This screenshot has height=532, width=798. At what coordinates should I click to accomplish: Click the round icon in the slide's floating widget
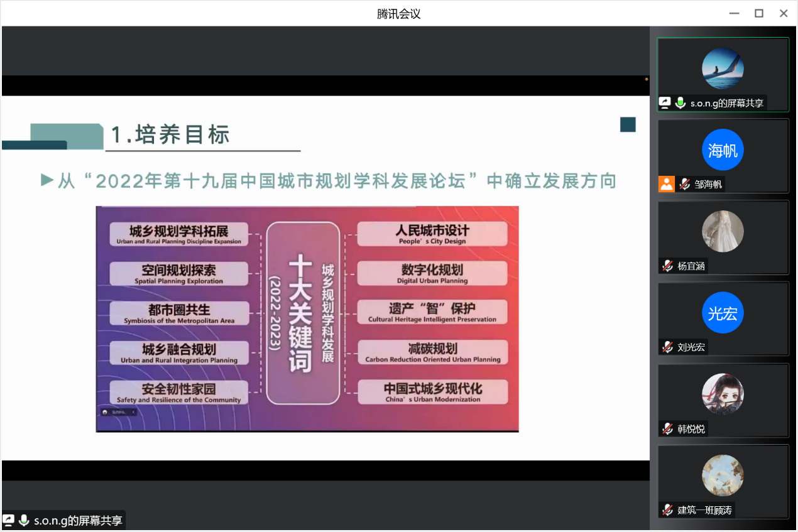(105, 412)
